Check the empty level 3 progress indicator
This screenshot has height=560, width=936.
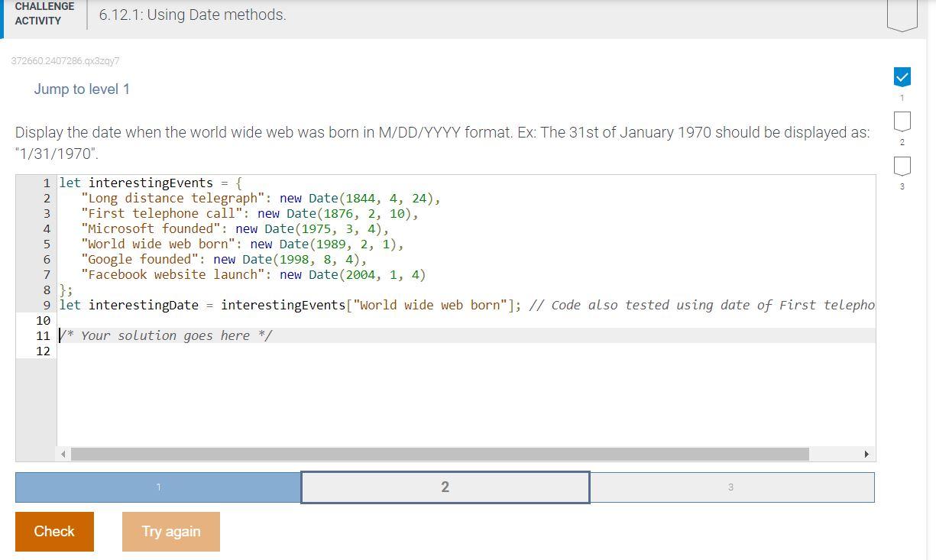point(902,165)
